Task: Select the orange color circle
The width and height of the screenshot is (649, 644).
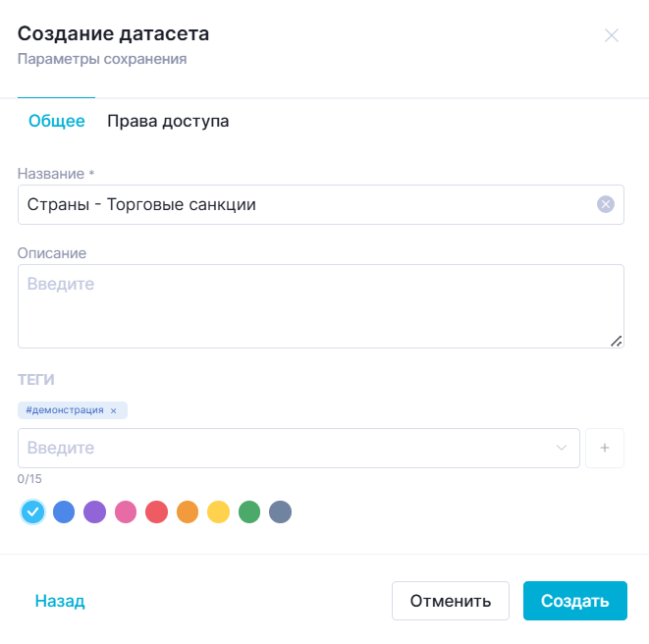Action: point(188,511)
